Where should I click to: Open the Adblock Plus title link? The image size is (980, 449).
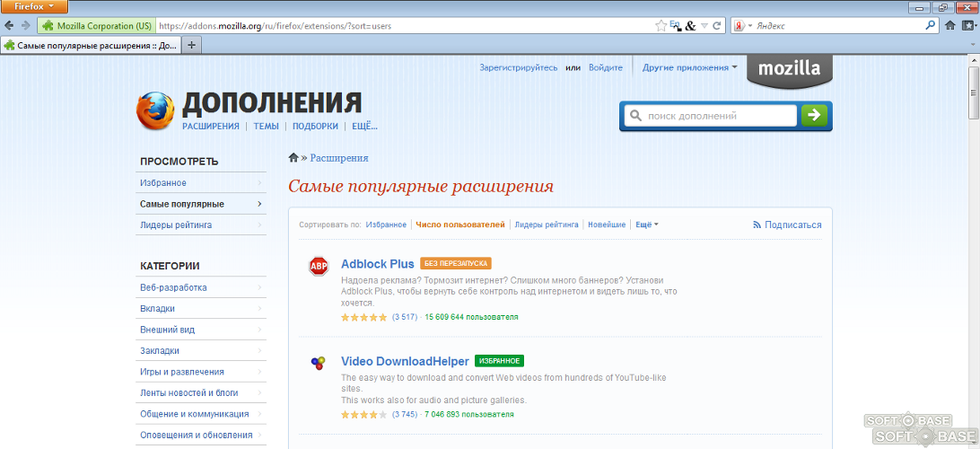[378, 264]
